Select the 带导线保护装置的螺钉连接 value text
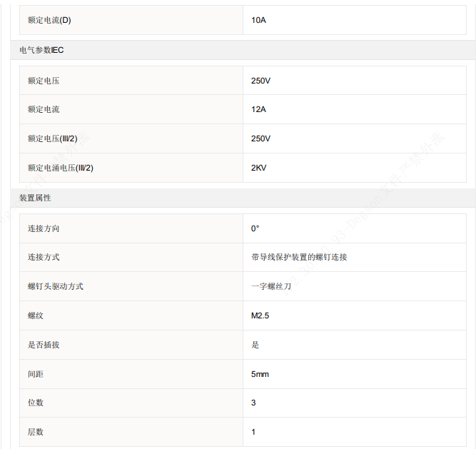This screenshot has height=449, width=476. click(299, 257)
